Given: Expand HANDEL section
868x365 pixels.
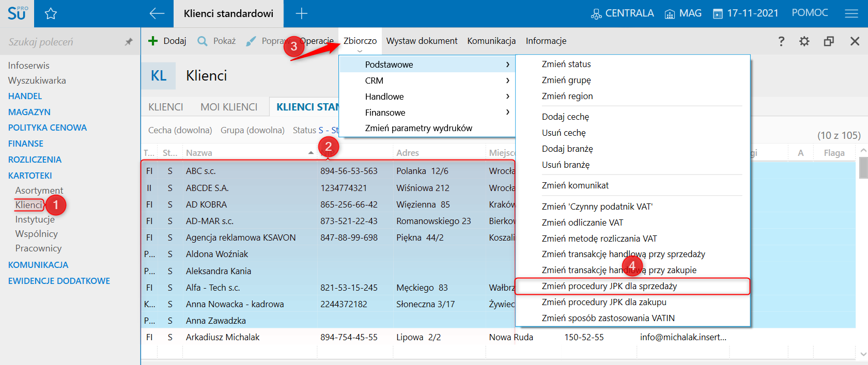Looking at the screenshot, I should (x=25, y=96).
